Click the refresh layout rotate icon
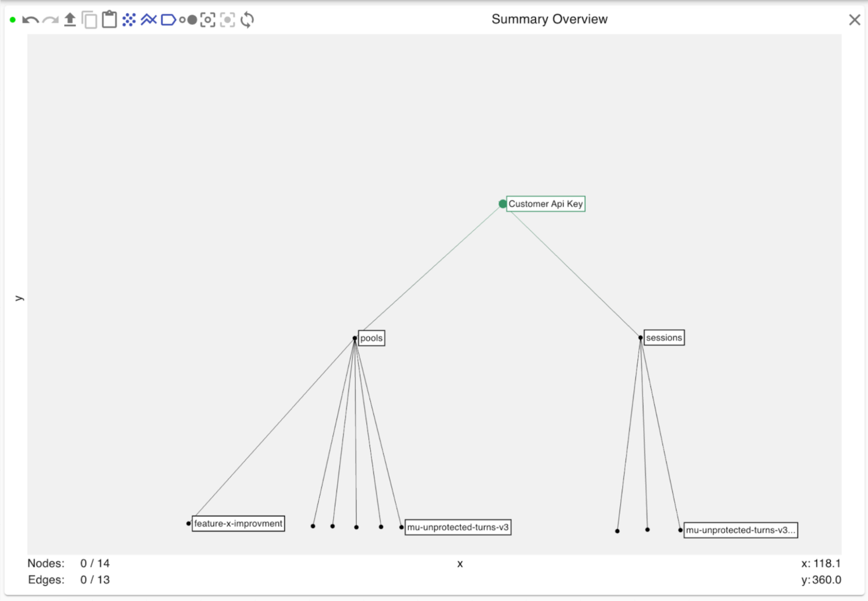This screenshot has width=868, height=601. pos(247,20)
